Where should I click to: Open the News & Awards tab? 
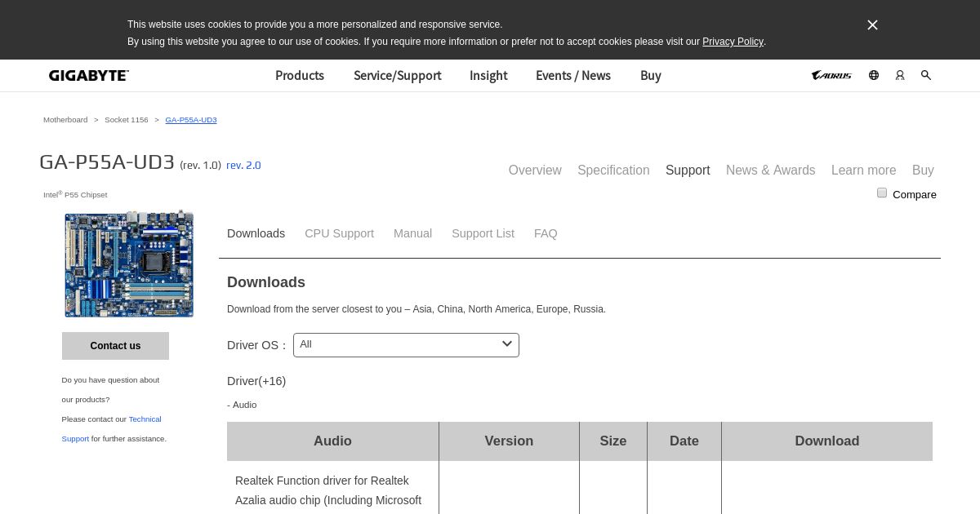point(771,170)
